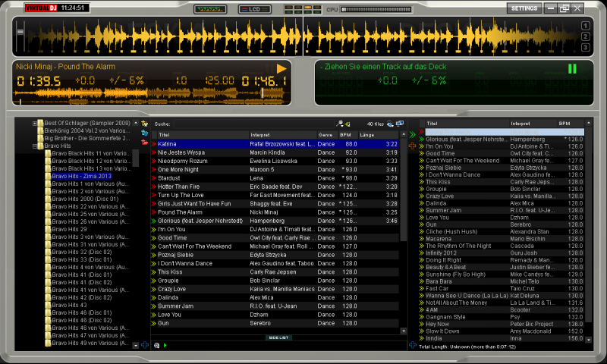Sort playlist by its BPM column

[x=571, y=124]
